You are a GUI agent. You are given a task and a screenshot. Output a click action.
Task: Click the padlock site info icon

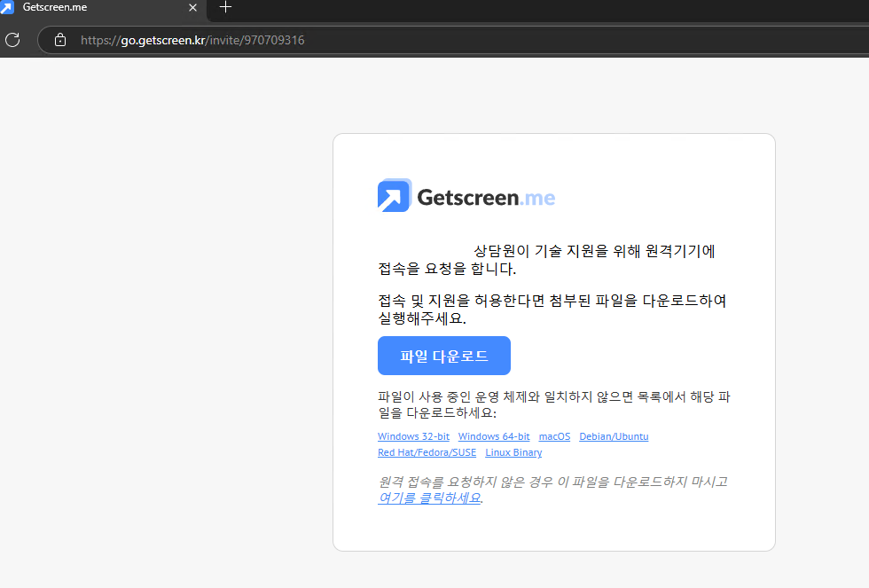click(60, 40)
